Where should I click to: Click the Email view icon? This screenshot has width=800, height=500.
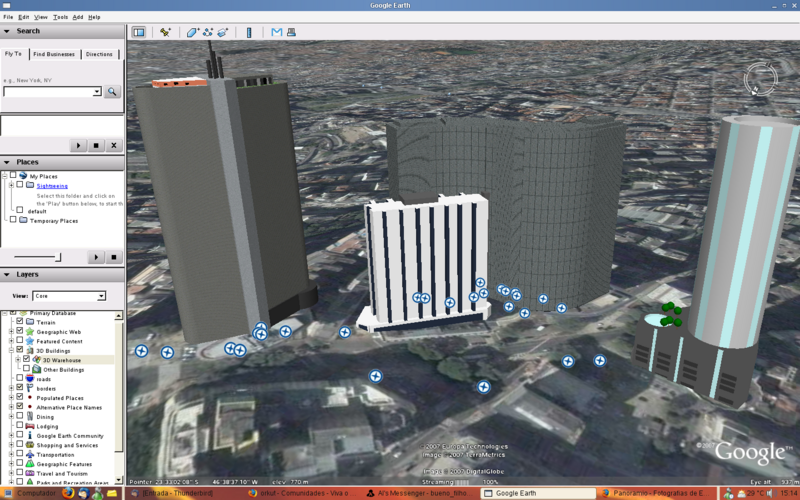pyautogui.click(x=277, y=32)
